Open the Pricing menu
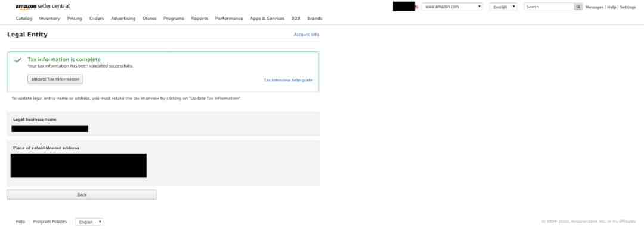644x236 pixels. click(75, 19)
